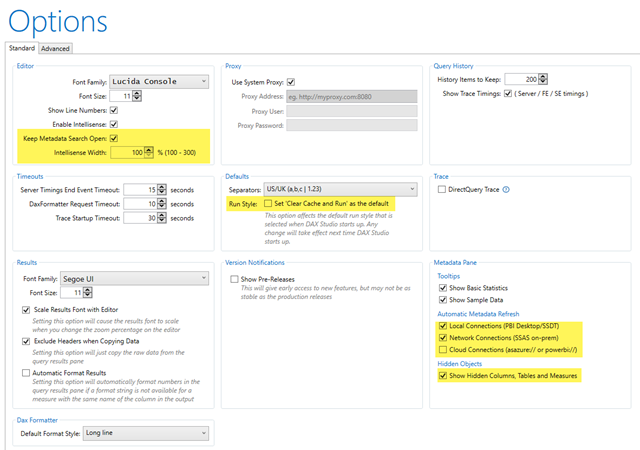This screenshot has height=450, width=640.
Task: Enable Show Pre-Releases checkbox
Action: click(234, 279)
